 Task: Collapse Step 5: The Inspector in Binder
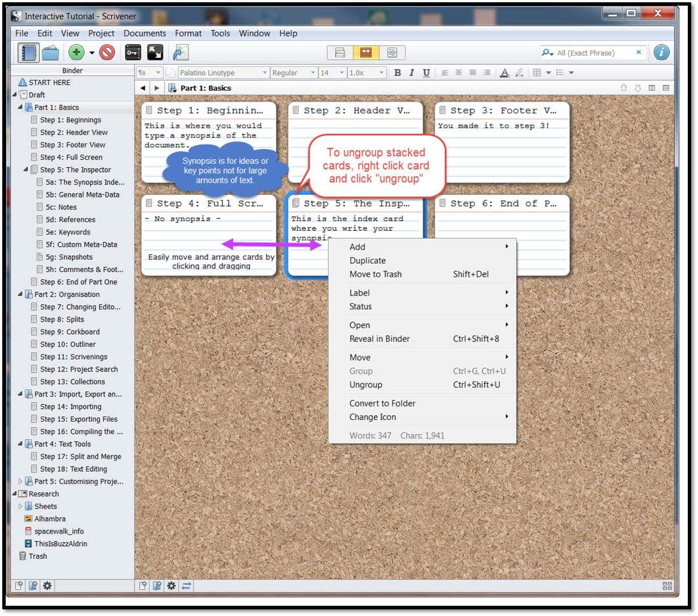(x=26, y=169)
